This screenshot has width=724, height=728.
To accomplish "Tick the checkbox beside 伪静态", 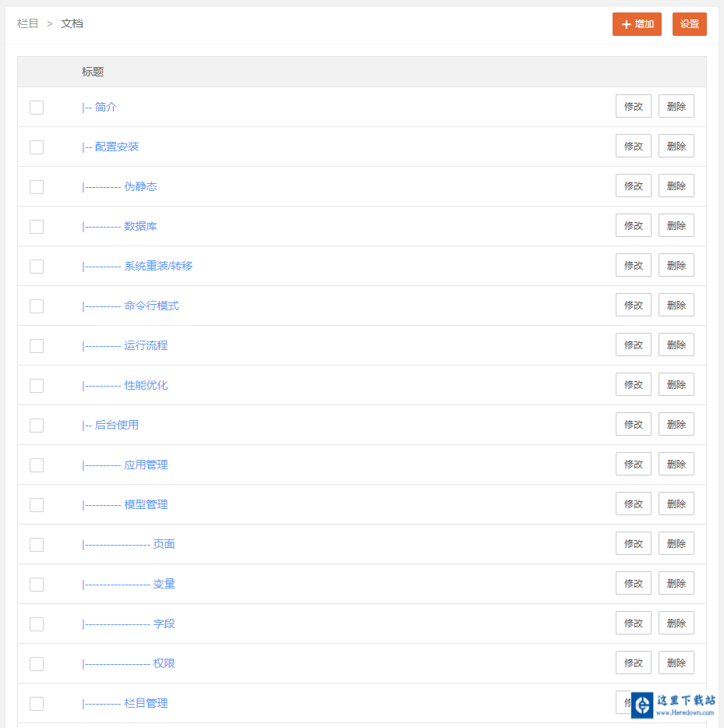I will [37, 187].
